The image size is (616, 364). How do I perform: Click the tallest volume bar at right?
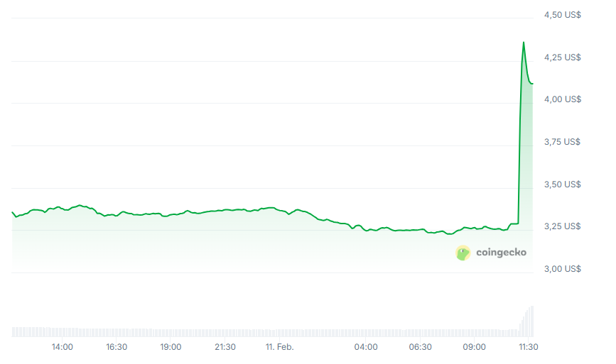[x=531, y=321]
